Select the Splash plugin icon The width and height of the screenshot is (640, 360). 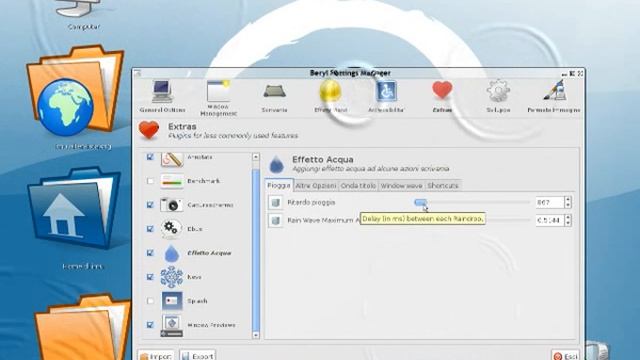point(171,301)
